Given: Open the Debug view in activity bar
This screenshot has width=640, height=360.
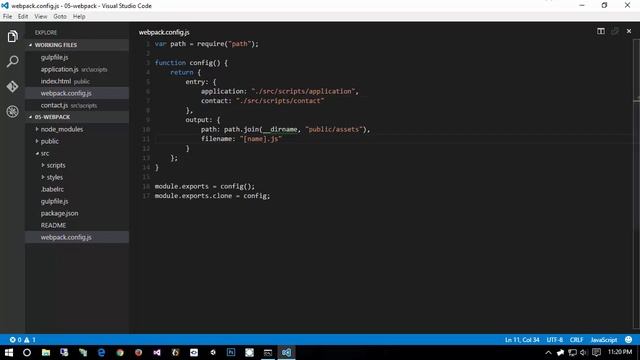Looking at the screenshot, I should 12,111.
